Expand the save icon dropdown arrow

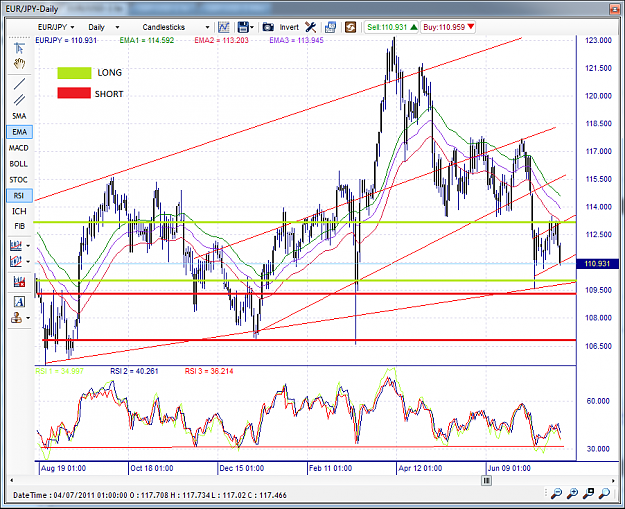pos(252,27)
